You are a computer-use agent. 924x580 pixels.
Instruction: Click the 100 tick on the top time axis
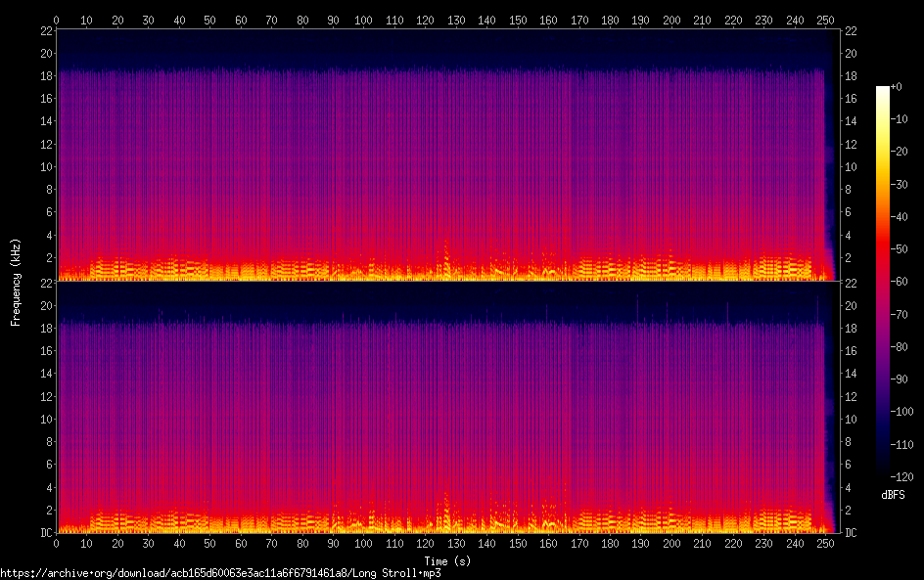(364, 20)
